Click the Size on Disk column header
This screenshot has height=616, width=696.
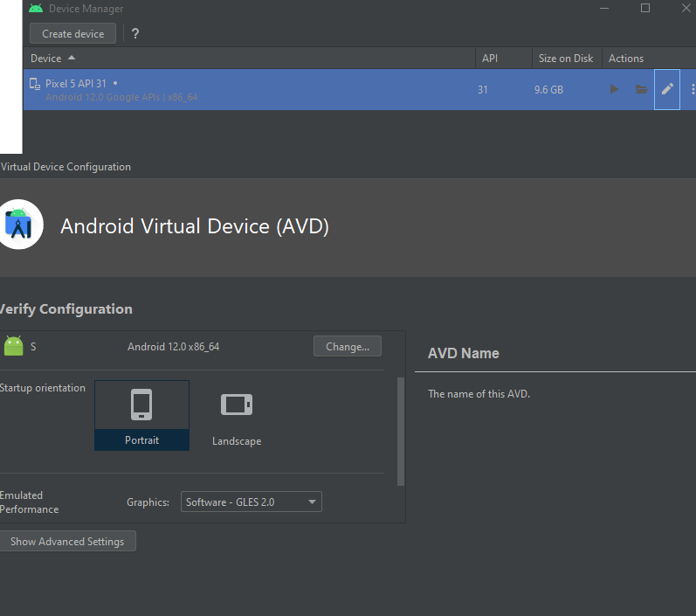(x=565, y=59)
